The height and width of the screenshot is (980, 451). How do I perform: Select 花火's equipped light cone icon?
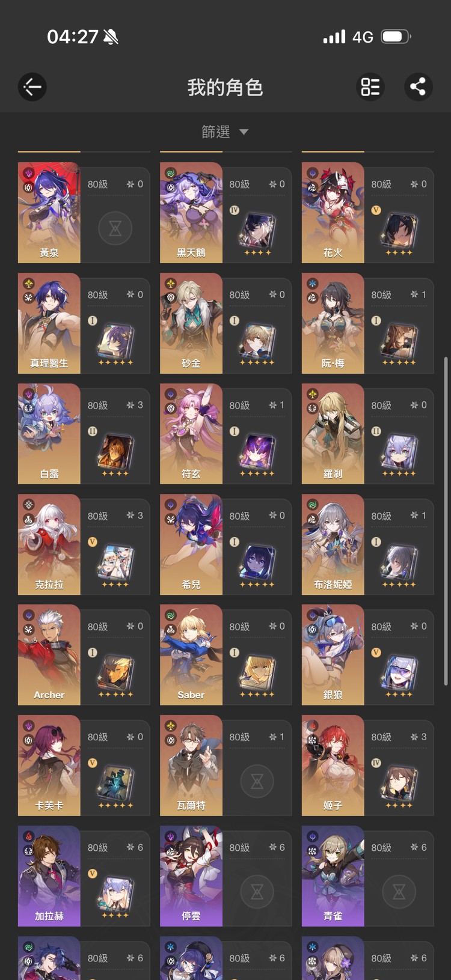(x=399, y=232)
